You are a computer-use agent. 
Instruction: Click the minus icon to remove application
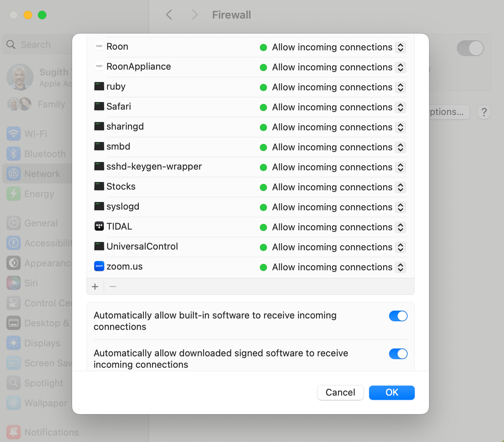click(113, 287)
